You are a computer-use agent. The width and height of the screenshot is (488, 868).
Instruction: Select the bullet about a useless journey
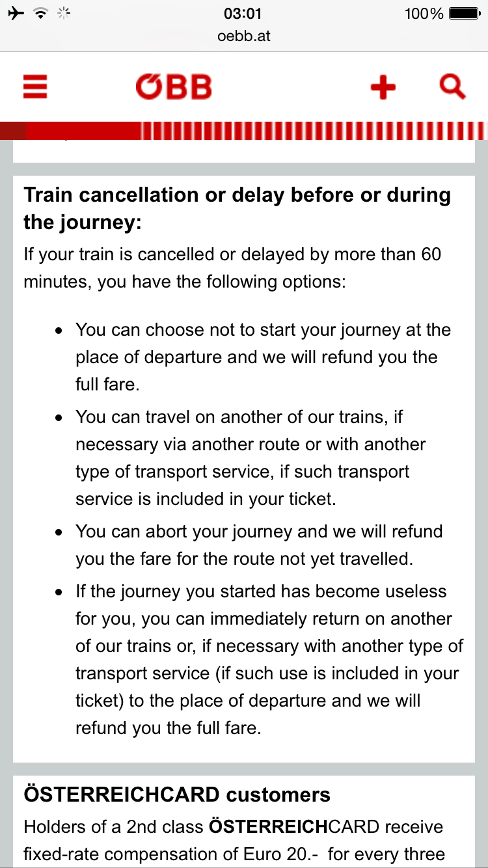(x=269, y=659)
